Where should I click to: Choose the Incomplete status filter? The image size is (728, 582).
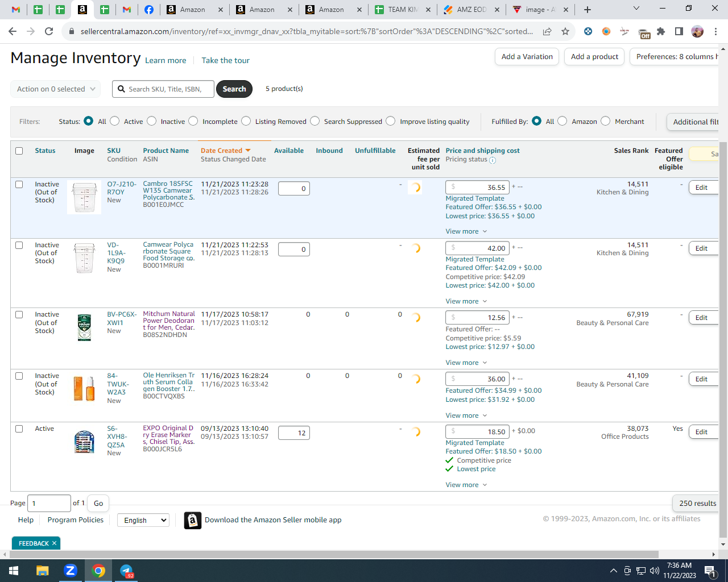(x=193, y=121)
